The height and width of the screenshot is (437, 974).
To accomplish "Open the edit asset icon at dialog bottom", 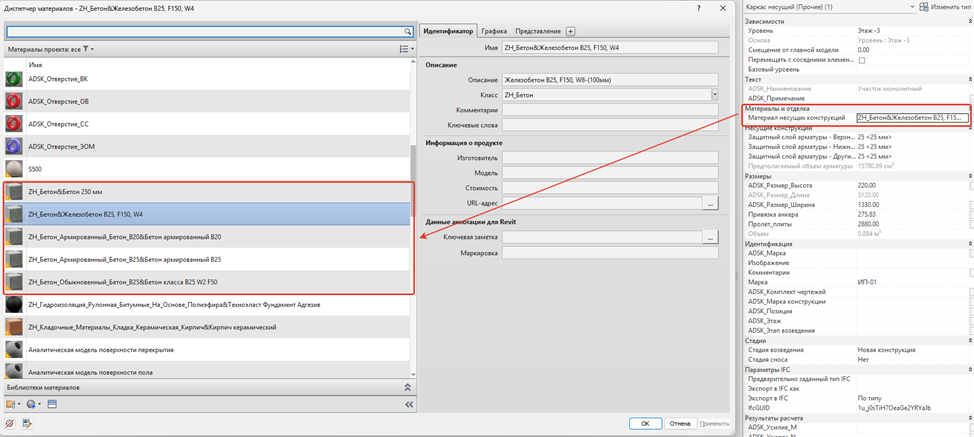I will tap(27, 424).
